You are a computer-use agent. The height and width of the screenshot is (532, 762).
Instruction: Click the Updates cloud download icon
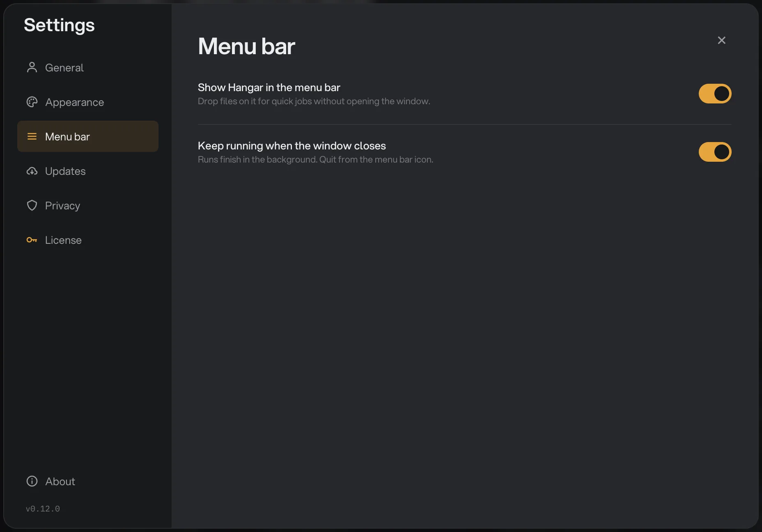point(32,171)
